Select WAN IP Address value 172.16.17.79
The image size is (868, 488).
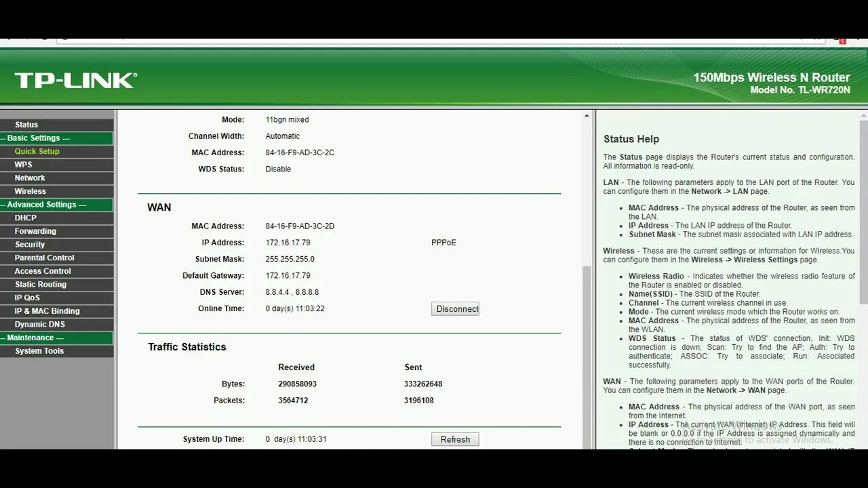(x=288, y=243)
